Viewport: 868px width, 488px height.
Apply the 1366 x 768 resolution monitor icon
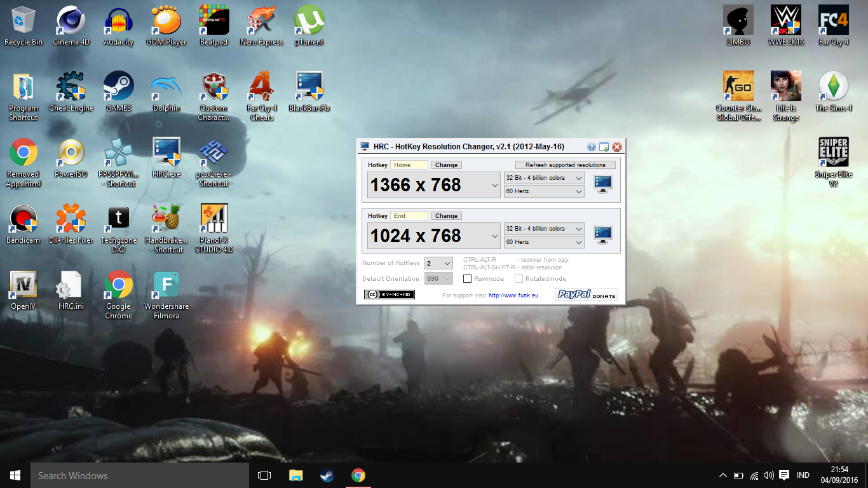pyautogui.click(x=602, y=184)
